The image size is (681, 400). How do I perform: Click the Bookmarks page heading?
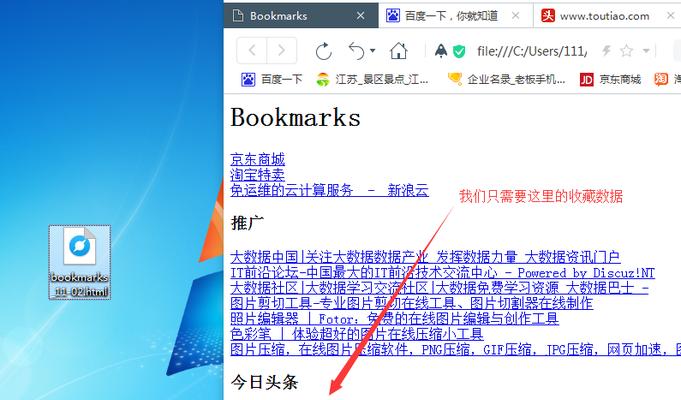pos(295,118)
